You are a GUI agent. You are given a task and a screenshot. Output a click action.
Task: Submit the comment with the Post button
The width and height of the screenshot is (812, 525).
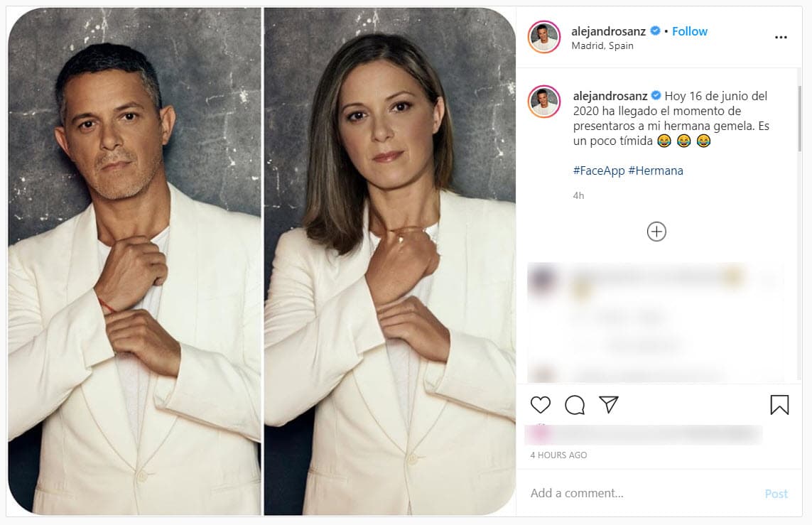[776, 493]
